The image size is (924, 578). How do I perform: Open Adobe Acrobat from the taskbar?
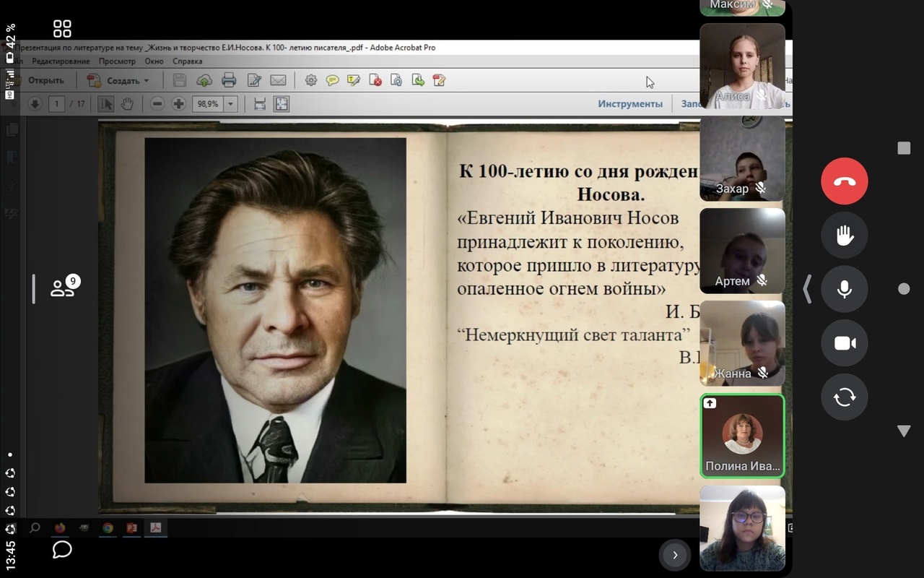tap(155, 528)
